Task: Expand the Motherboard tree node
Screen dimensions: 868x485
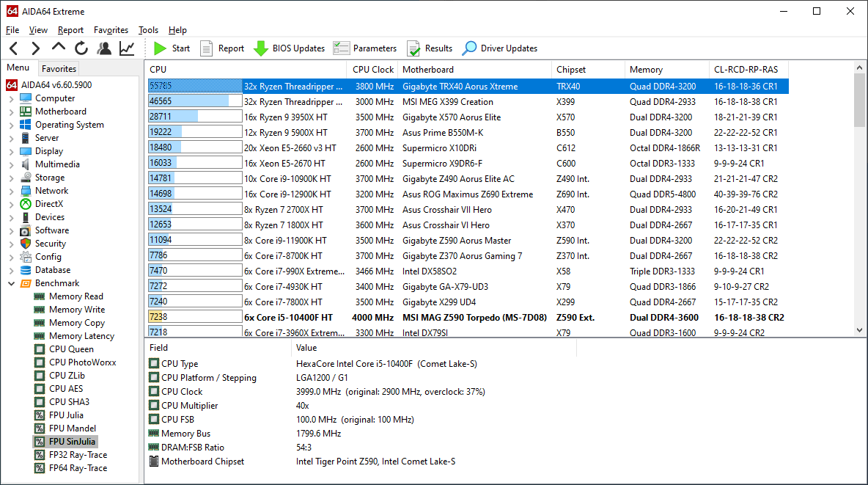Action: [x=11, y=112]
